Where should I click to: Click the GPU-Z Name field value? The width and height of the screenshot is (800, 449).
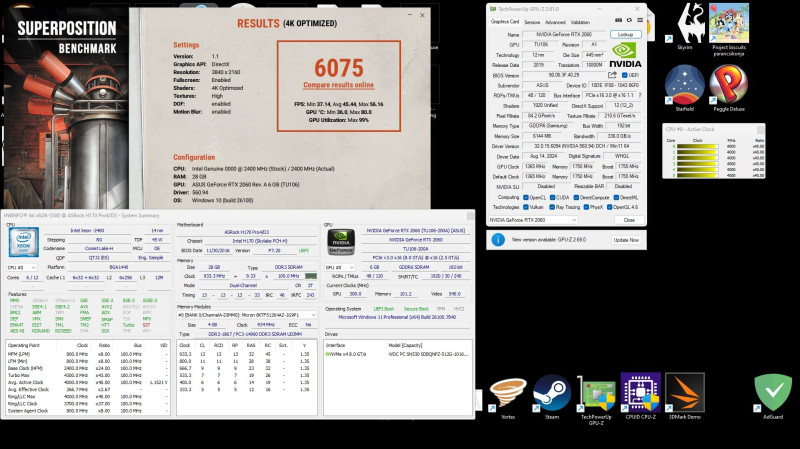564,35
